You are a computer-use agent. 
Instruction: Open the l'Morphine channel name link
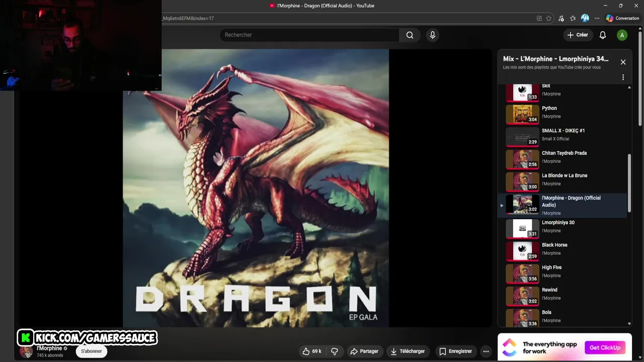coord(49,348)
